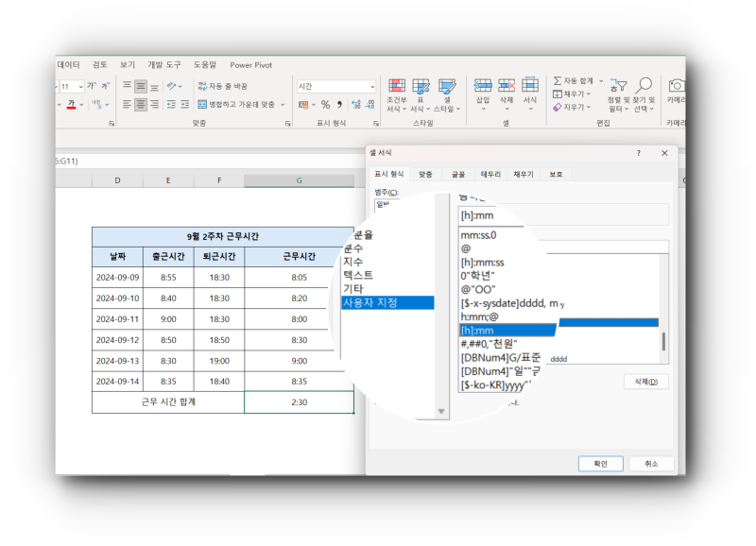756x546 pixels.
Task: Select total cell showing 2:30
Action: [x=299, y=402]
